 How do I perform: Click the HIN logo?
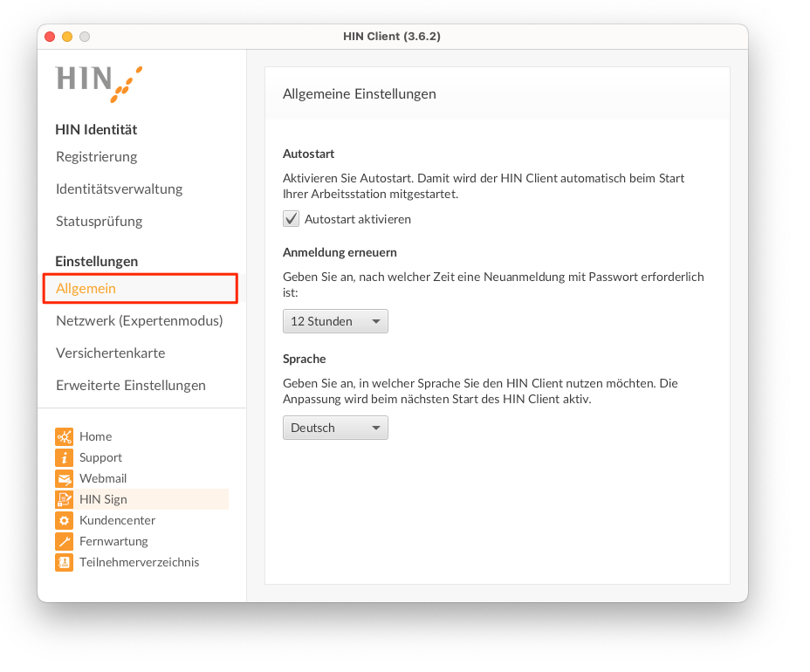click(x=100, y=84)
